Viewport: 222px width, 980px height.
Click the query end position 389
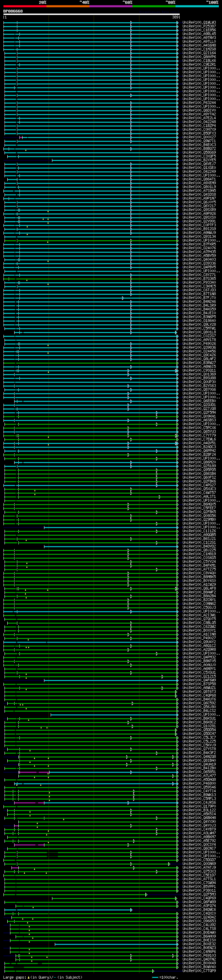point(175,17)
